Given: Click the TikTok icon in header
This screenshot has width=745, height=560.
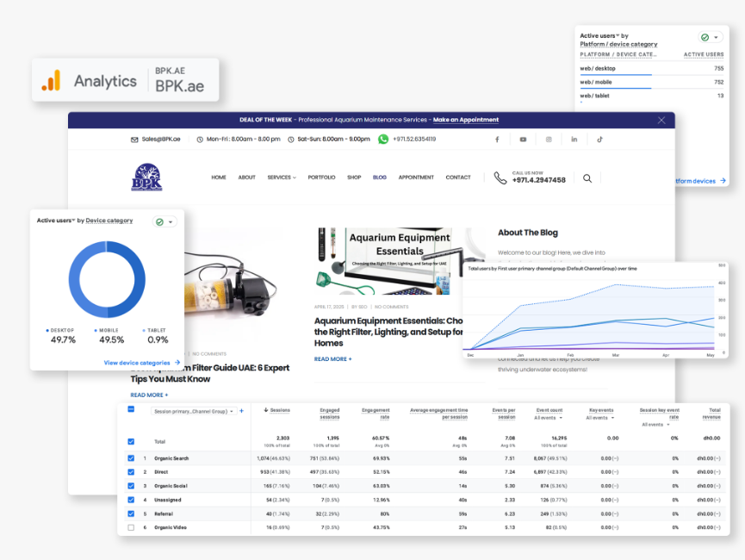Looking at the screenshot, I should 600,139.
